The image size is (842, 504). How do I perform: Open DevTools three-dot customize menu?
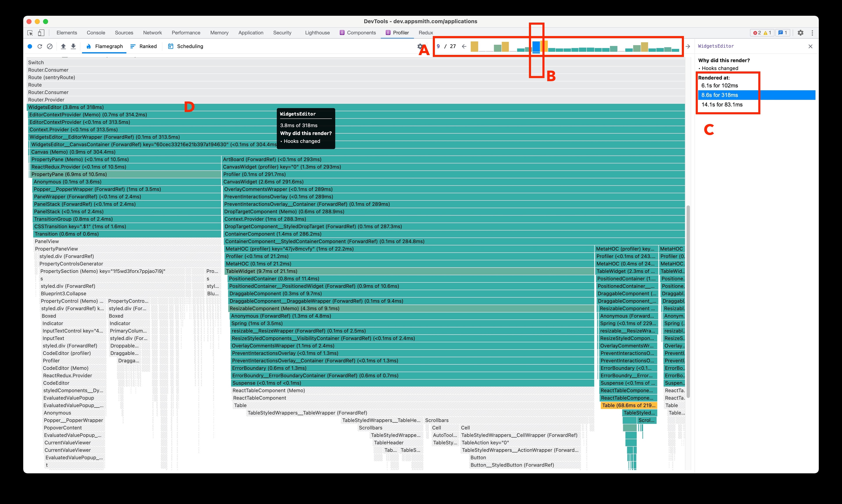click(x=812, y=33)
